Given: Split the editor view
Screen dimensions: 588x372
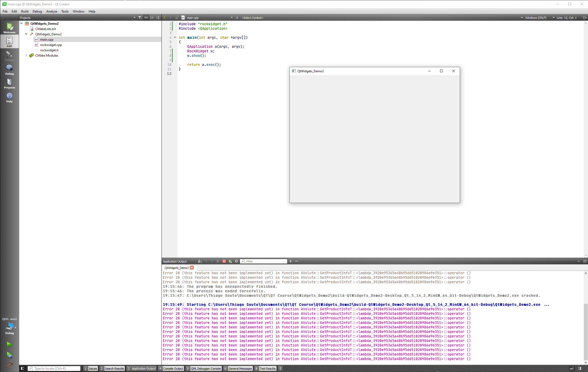Looking at the screenshot, I should [x=585, y=18].
